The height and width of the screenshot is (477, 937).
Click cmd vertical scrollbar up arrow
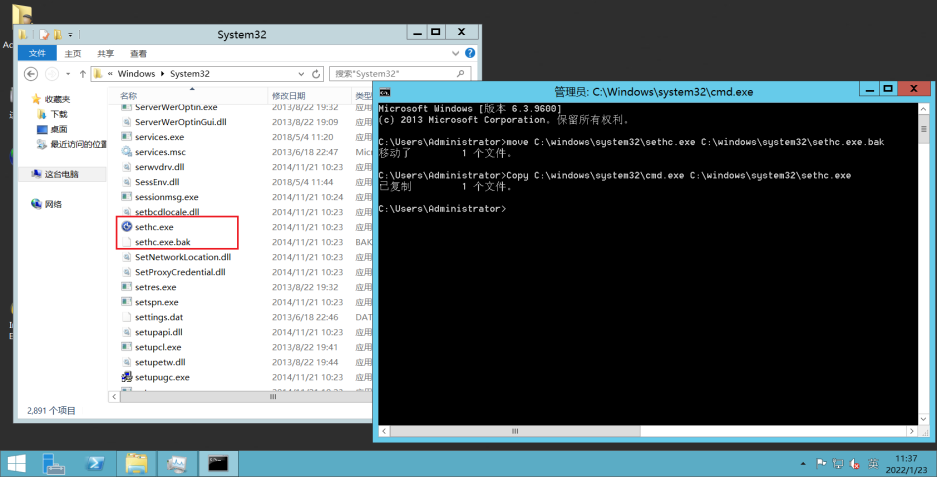[x=923, y=109]
